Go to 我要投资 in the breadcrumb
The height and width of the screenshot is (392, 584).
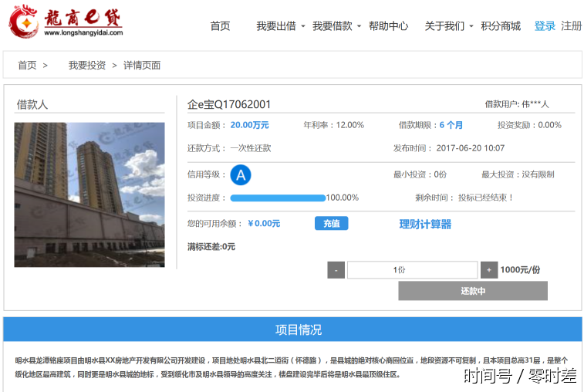(86, 66)
